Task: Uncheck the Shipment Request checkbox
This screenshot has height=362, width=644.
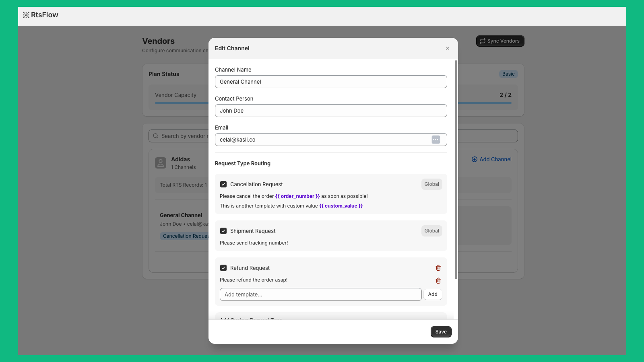Action: 223,231
